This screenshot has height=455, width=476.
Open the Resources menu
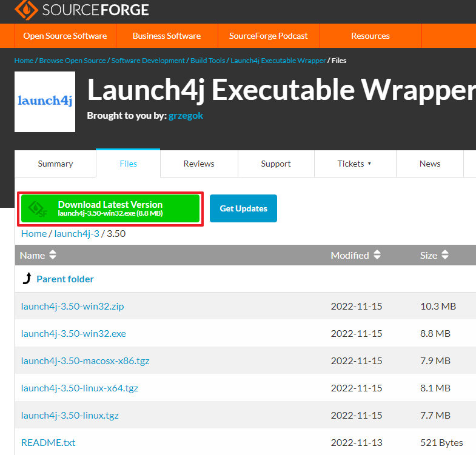(370, 36)
